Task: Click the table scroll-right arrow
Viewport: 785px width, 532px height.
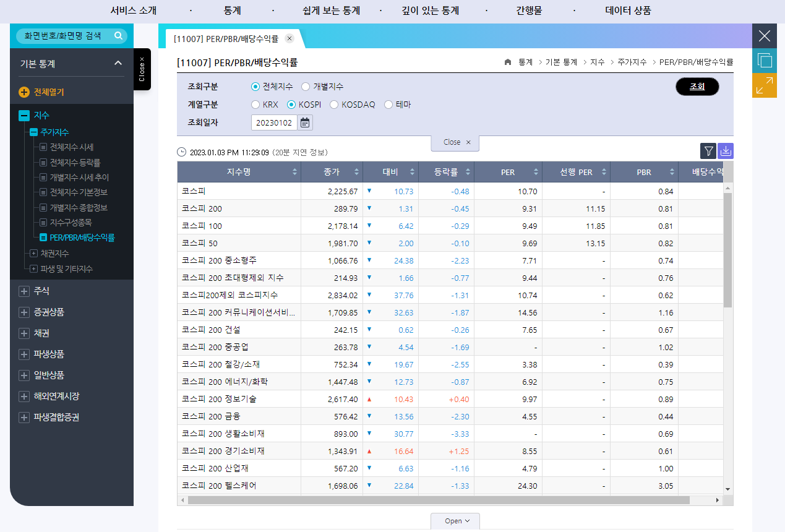Action: point(718,500)
